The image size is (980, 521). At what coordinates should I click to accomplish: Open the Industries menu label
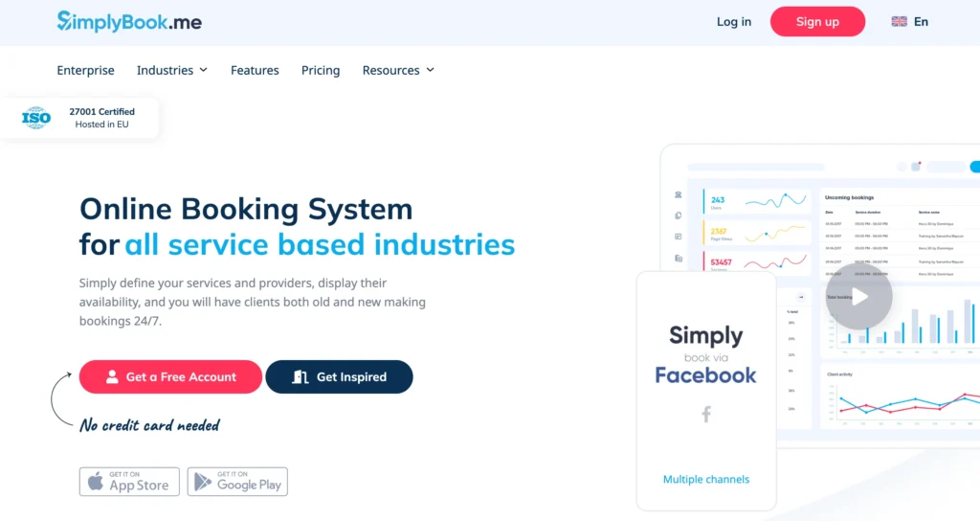165,70
